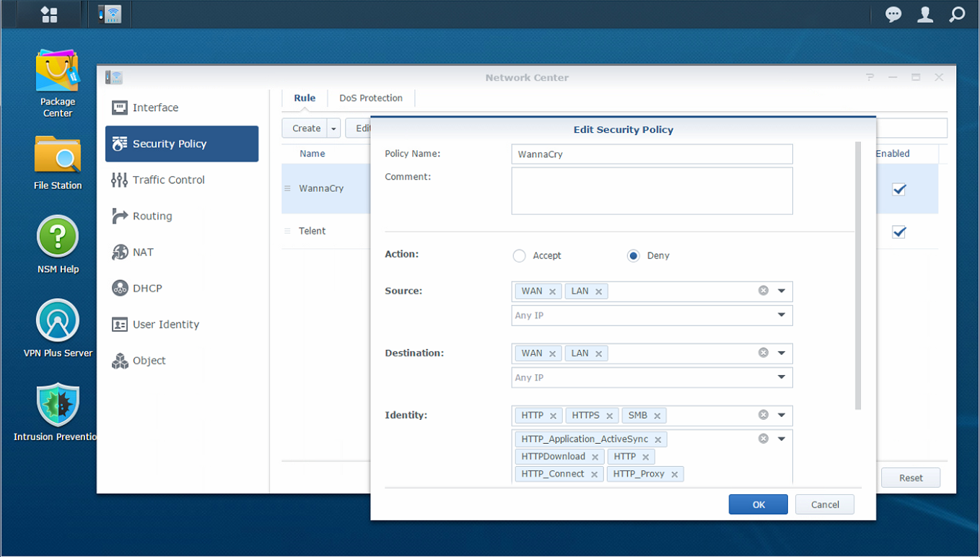Click the search magnifier icon

(x=957, y=14)
